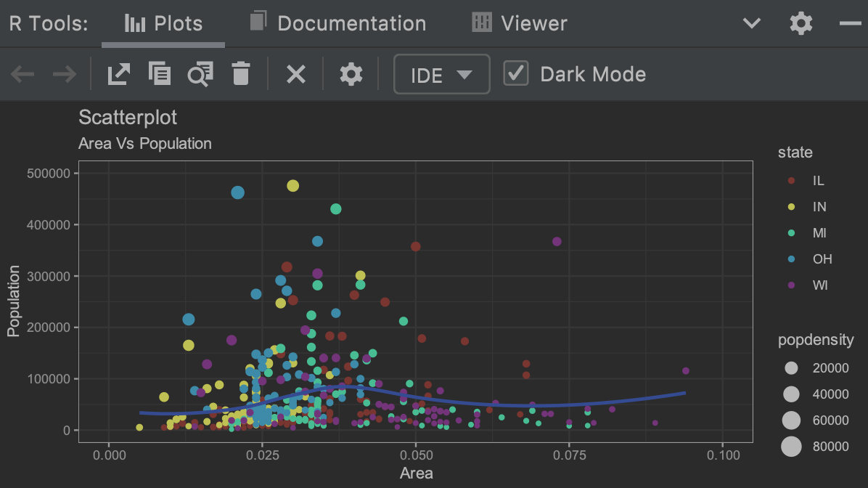Expand the hidden tabs chevron
This screenshot has width=868, height=488.
pyautogui.click(x=752, y=23)
